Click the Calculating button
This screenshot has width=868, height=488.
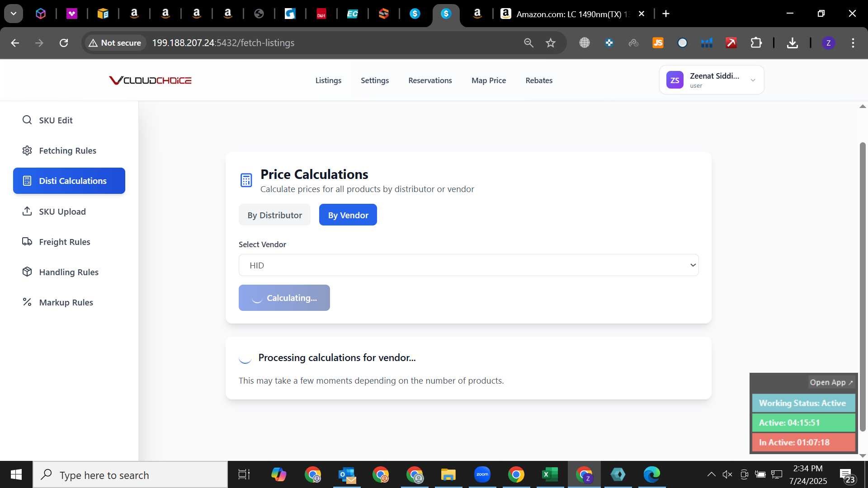pos(284,298)
